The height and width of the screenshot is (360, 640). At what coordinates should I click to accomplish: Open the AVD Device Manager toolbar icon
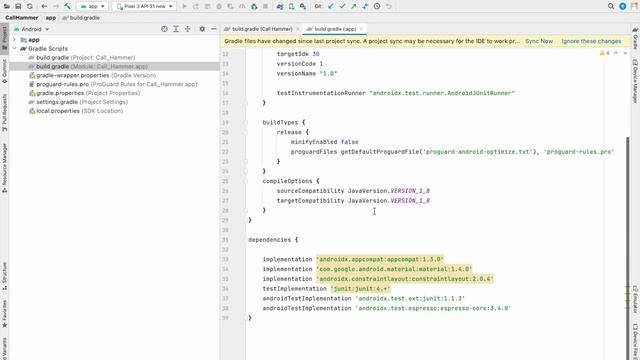point(291,6)
